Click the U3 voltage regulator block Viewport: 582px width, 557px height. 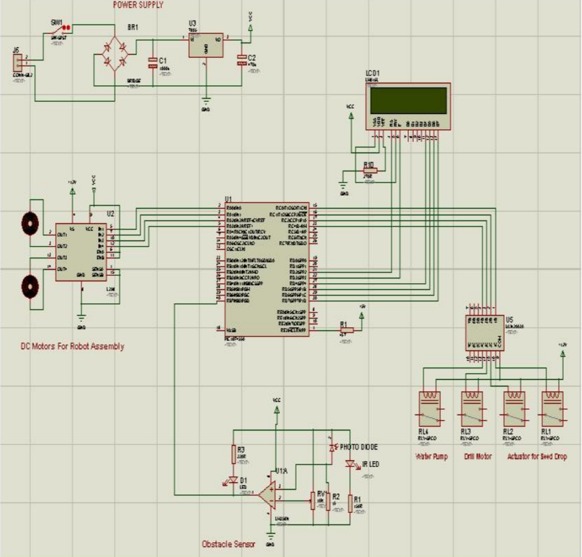point(206,45)
